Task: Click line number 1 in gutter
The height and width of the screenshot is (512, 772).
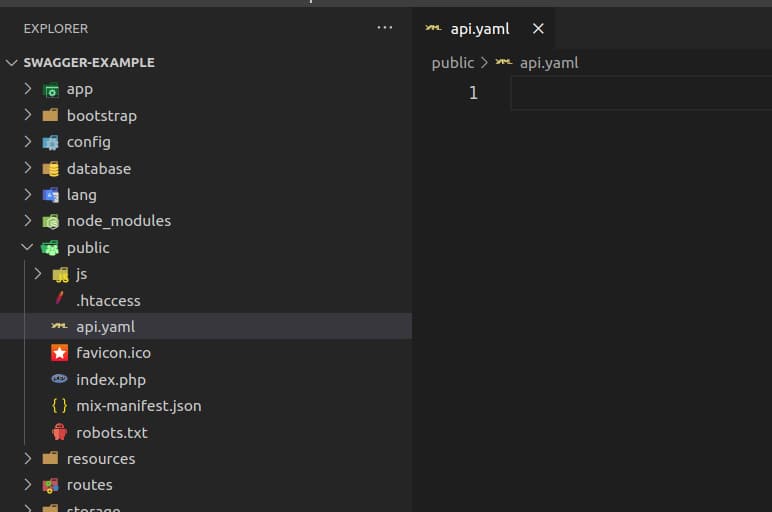Action: 473,93
